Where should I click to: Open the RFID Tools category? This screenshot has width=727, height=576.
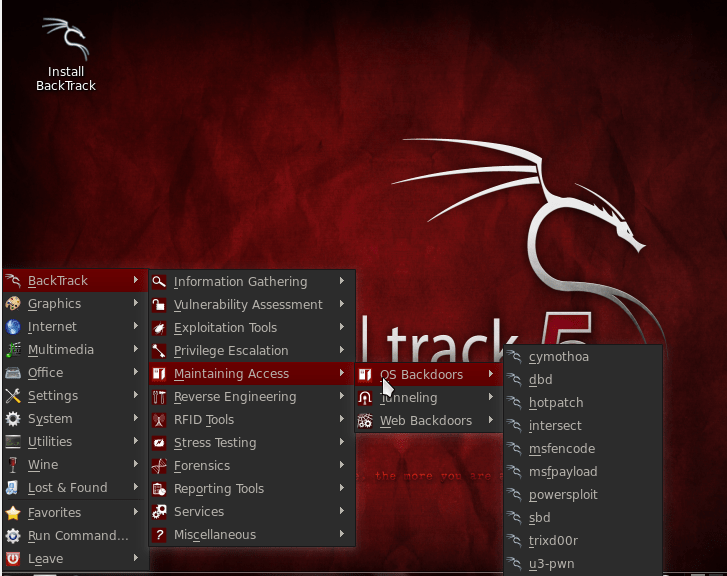tap(252, 420)
